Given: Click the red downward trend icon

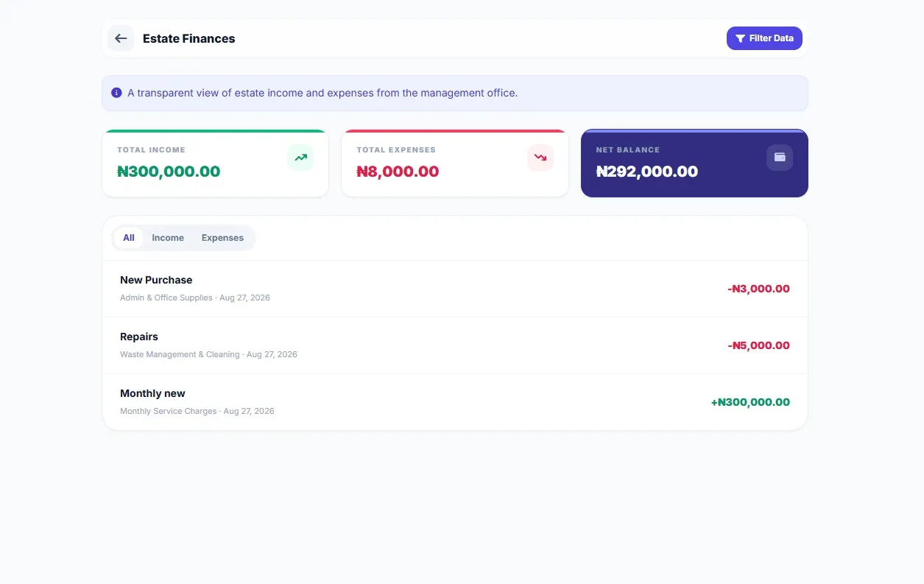Looking at the screenshot, I should pyautogui.click(x=540, y=158).
